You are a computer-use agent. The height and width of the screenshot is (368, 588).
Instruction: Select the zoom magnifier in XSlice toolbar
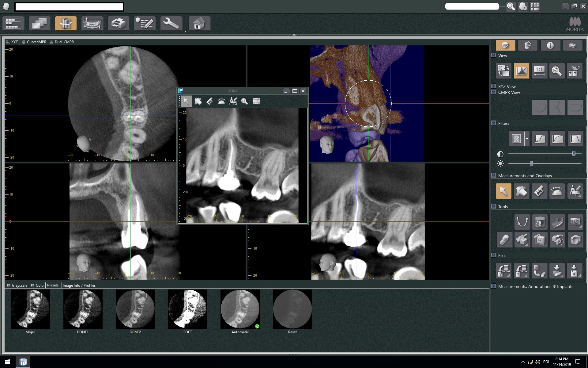pos(244,101)
